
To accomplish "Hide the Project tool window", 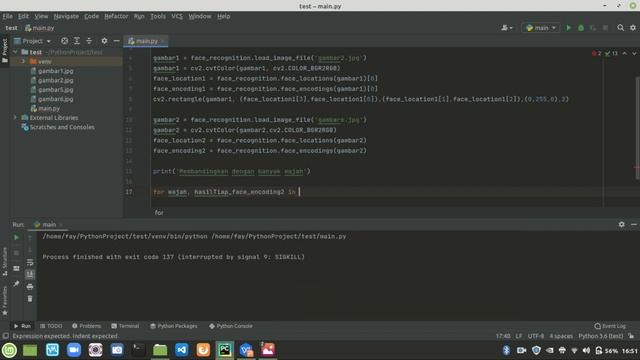I will point(116,41).
